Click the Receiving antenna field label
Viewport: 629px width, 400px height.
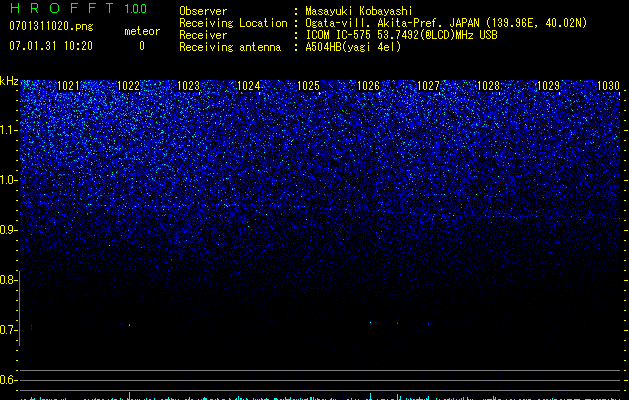pyautogui.click(x=230, y=47)
